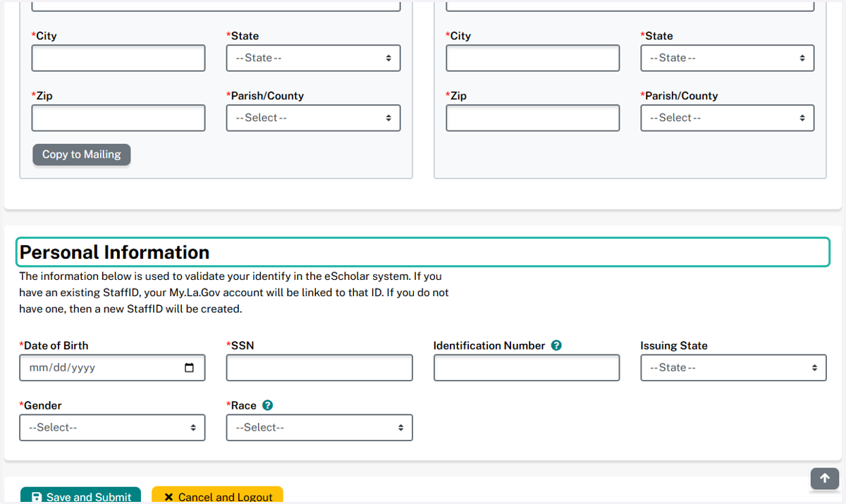This screenshot has width=846, height=504.
Task: Click the Date of Birth label
Action: coord(54,345)
